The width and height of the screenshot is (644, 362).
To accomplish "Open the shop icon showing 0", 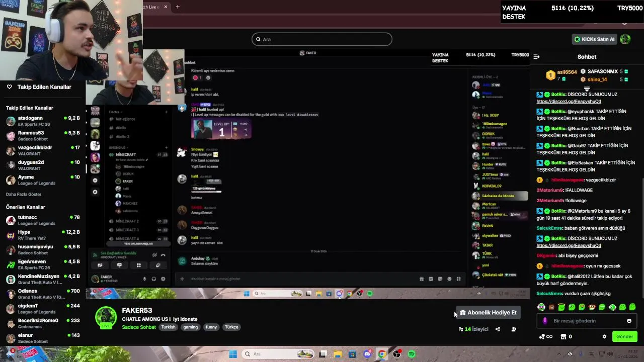I will click(x=566, y=336).
